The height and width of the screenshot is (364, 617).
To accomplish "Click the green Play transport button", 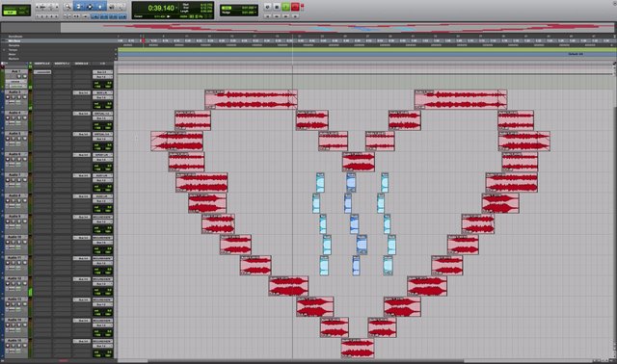I will tap(285, 7).
